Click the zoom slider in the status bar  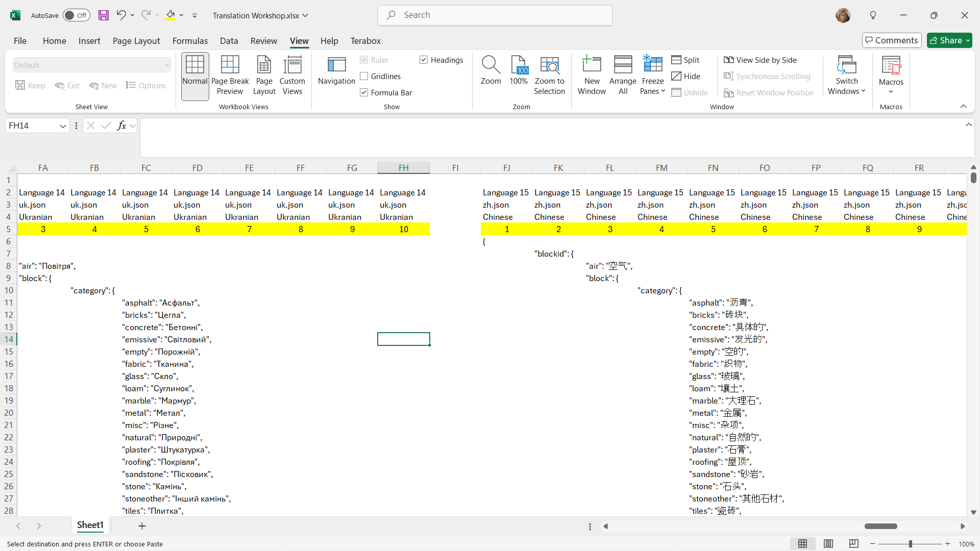910,544
